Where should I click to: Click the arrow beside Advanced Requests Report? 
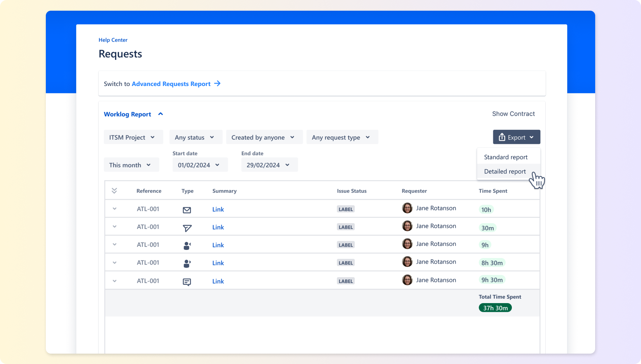[217, 84]
